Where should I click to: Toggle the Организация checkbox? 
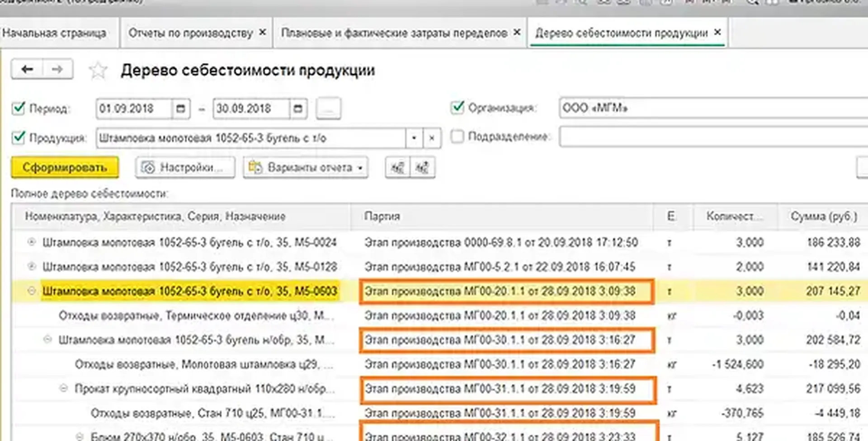pos(458,108)
